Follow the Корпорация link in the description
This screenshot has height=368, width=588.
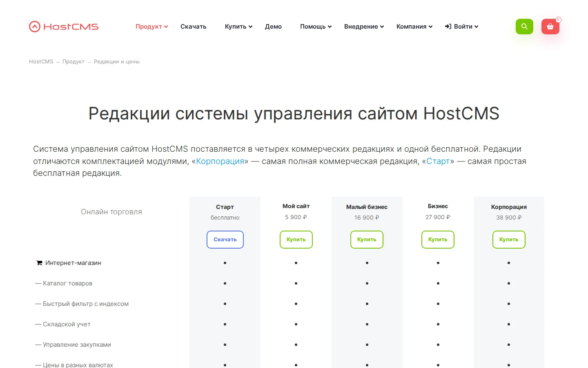(x=220, y=161)
